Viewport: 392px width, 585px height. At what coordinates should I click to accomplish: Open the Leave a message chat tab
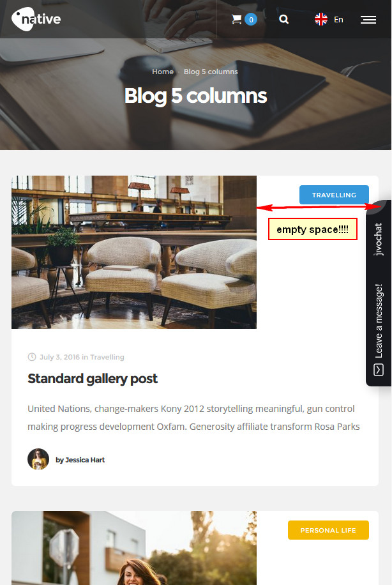379,321
